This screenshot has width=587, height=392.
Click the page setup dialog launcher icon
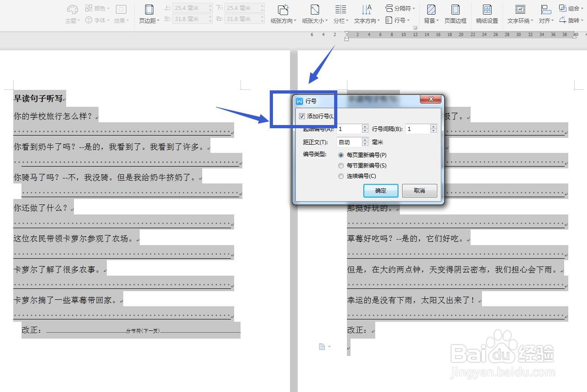415,28
